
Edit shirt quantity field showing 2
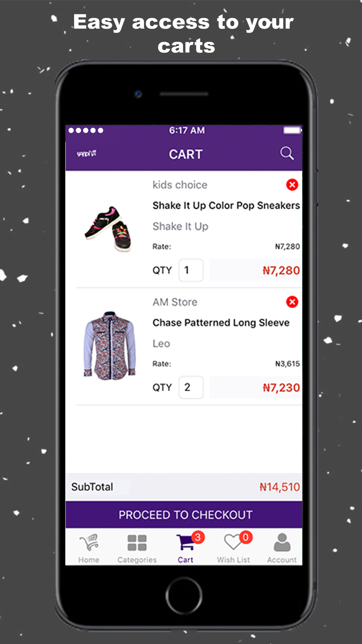pos(191,387)
